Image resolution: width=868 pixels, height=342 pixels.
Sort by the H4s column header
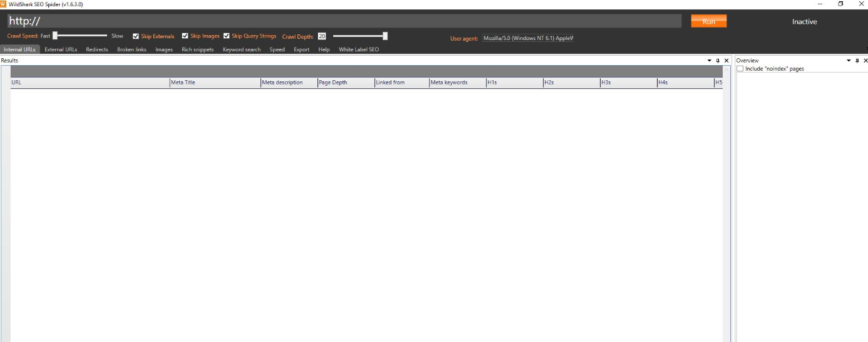(x=686, y=83)
